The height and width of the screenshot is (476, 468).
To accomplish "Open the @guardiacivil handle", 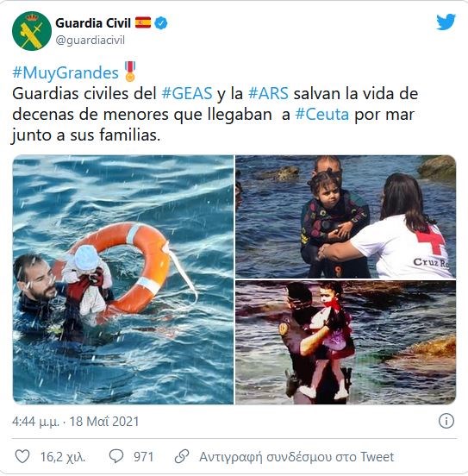I will pyautogui.click(x=90, y=40).
